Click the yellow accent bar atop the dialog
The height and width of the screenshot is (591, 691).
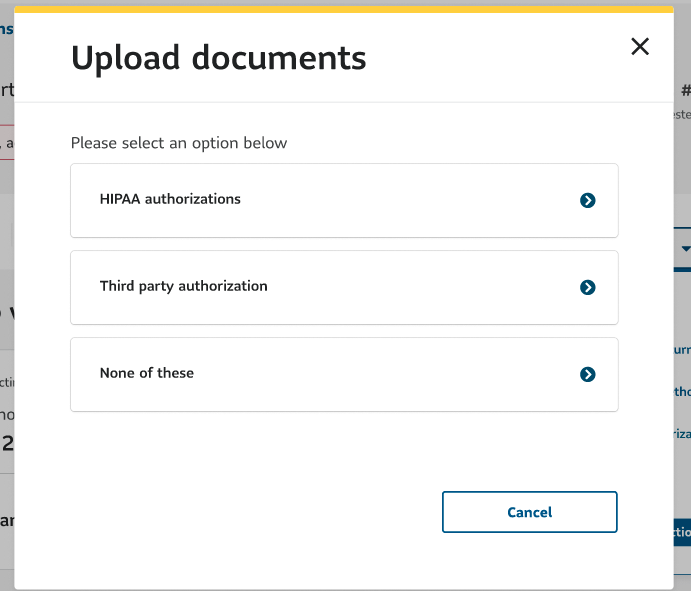point(344,9)
